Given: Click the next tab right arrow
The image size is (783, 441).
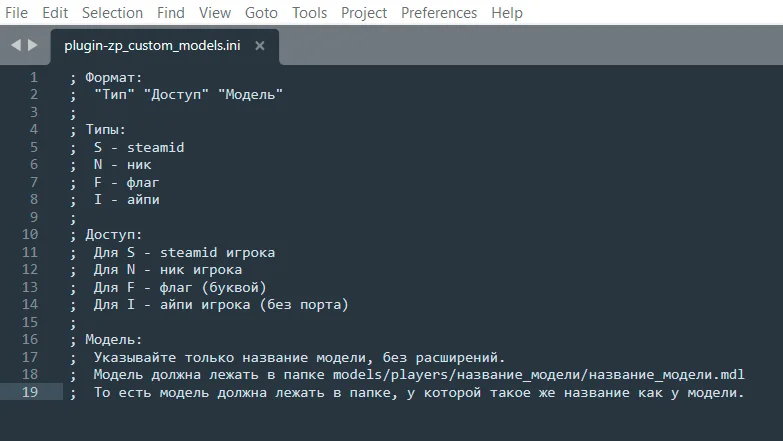Looking at the screenshot, I should pos(32,45).
